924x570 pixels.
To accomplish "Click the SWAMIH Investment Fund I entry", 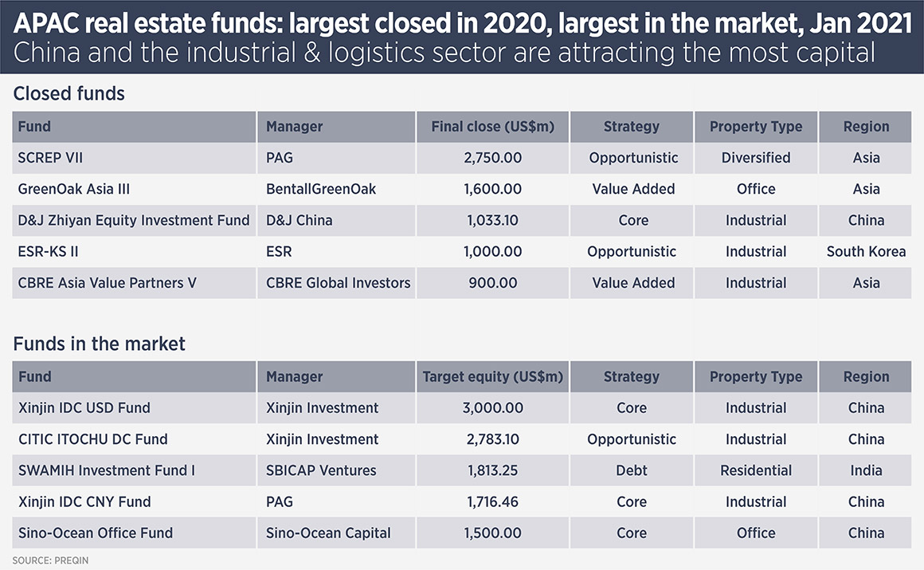I will pos(106,470).
